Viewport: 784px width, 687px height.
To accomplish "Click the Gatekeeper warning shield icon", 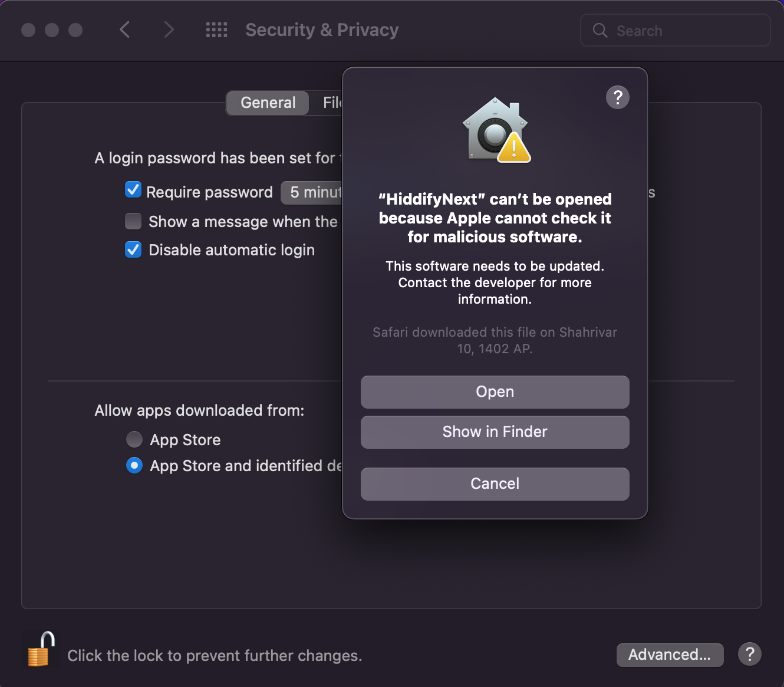I will 495,130.
